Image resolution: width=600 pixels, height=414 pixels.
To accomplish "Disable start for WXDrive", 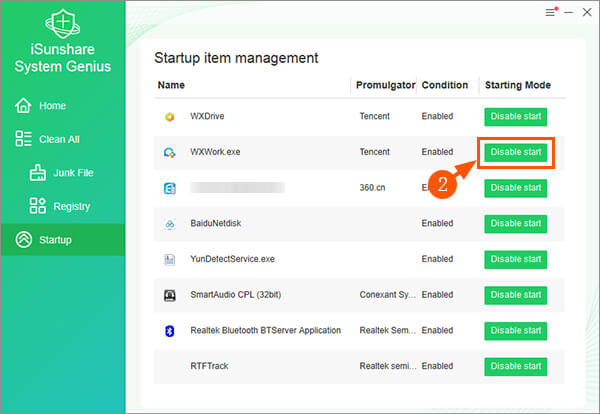I will click(x=515, y=117).
